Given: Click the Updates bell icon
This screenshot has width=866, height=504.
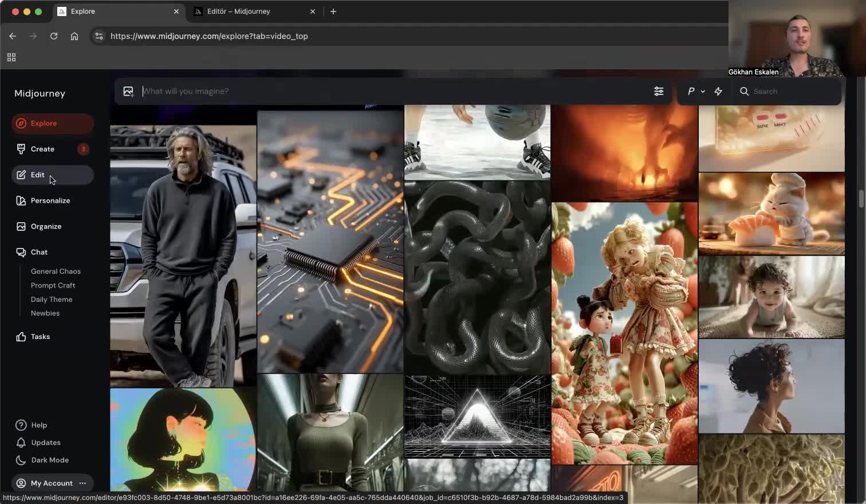Looking at the screenshot, I should 21,443.
